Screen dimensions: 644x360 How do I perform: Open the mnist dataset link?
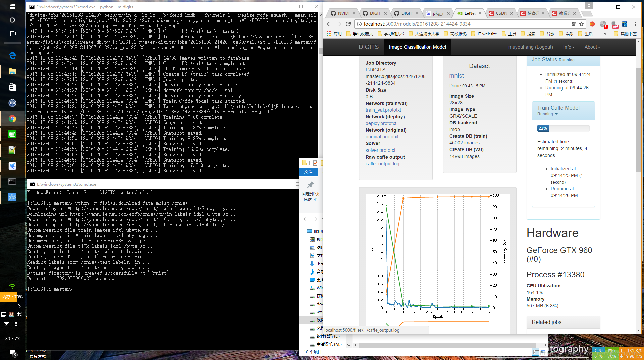pyautogui.click(x=457, y=76)
